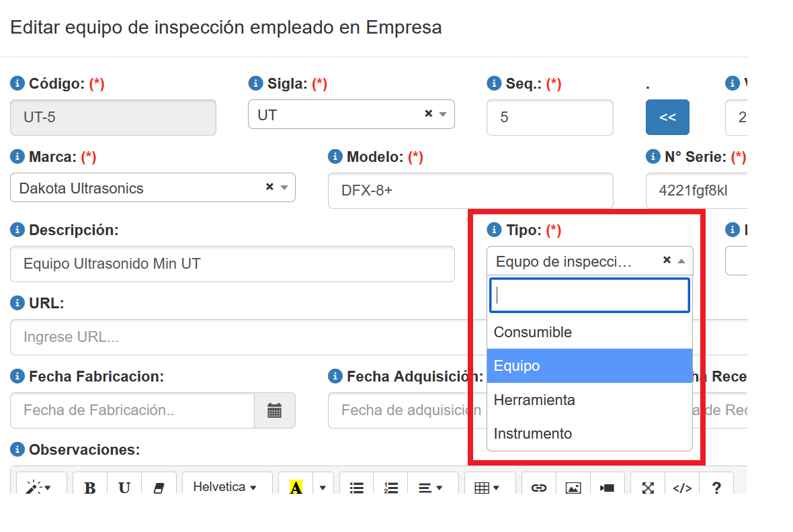Open the table insert dropdown
The image size is (793, 532).
tap(487, 487)
